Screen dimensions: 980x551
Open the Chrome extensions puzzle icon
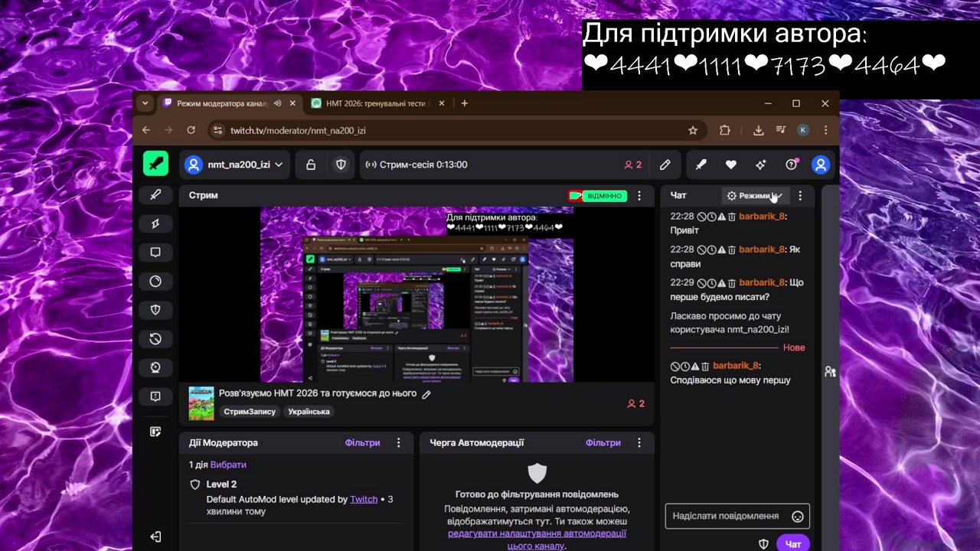tap(724, 130)
